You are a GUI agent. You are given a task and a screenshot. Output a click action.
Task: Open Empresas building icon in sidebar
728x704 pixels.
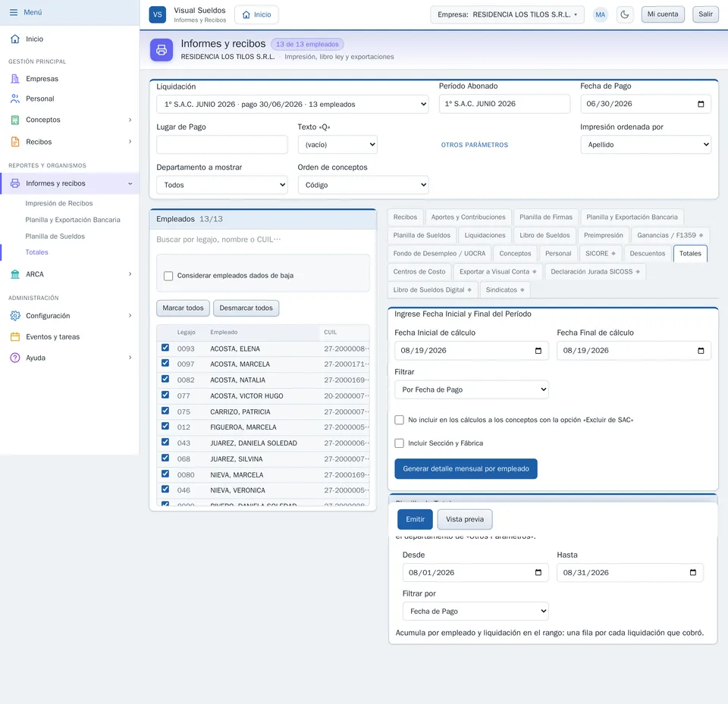pyautogui.click(x=15, y=79)
